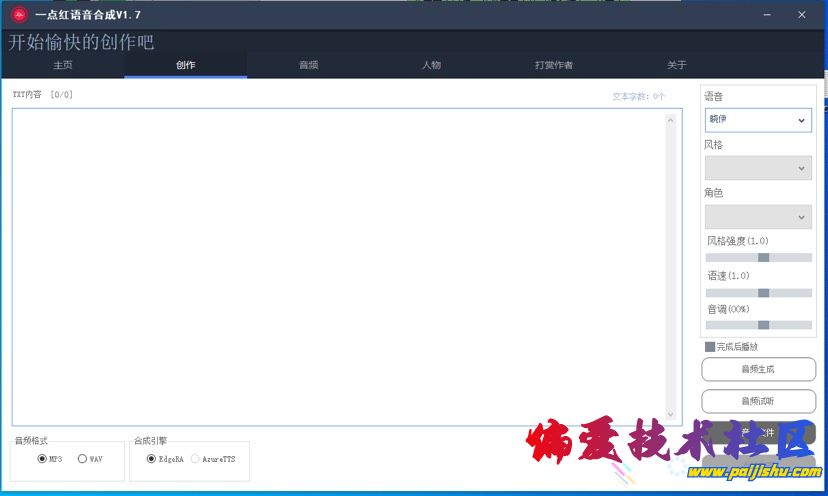Click the red app logo icon

pos(19,14)
